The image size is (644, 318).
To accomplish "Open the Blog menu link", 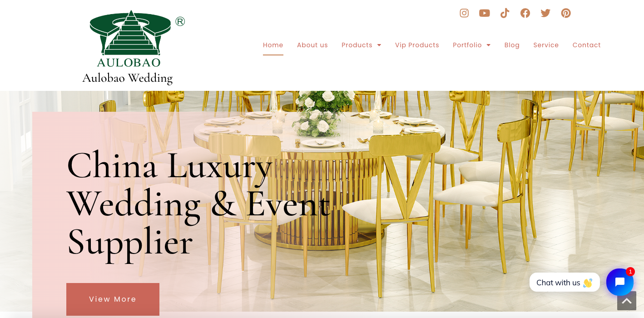I will (x=512, y=45).
